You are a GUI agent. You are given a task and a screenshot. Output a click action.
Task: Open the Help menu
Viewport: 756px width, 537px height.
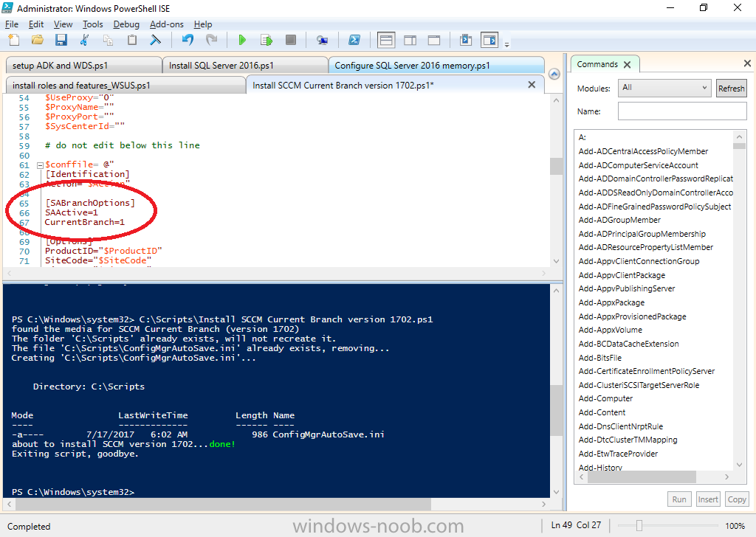click(x=203, y=24)
